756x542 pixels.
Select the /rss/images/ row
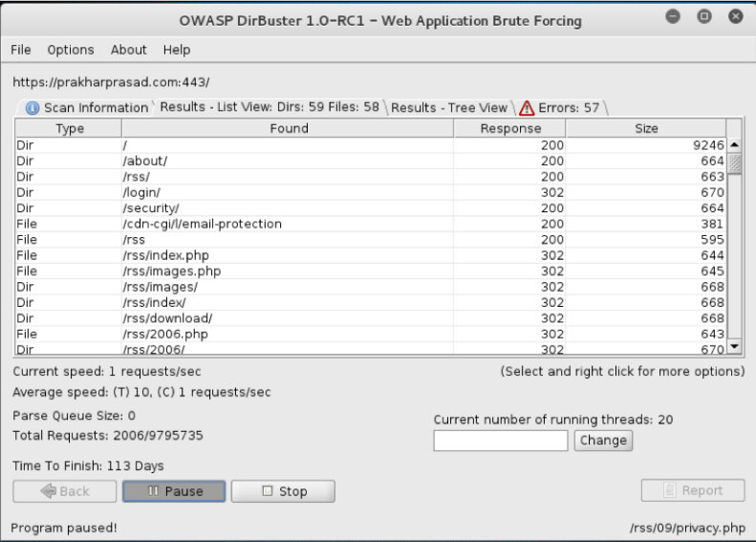(370, 287)
